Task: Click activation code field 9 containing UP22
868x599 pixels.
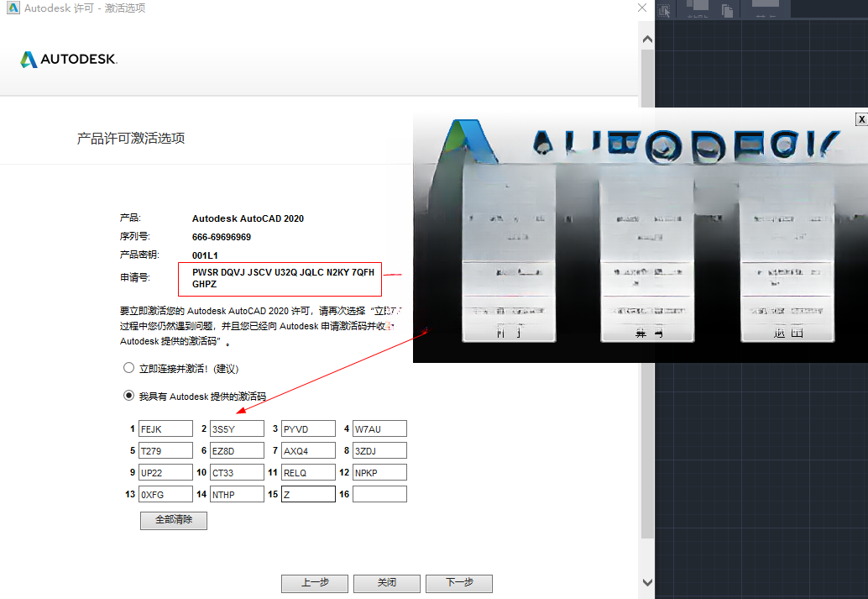Action: point(165,472)
